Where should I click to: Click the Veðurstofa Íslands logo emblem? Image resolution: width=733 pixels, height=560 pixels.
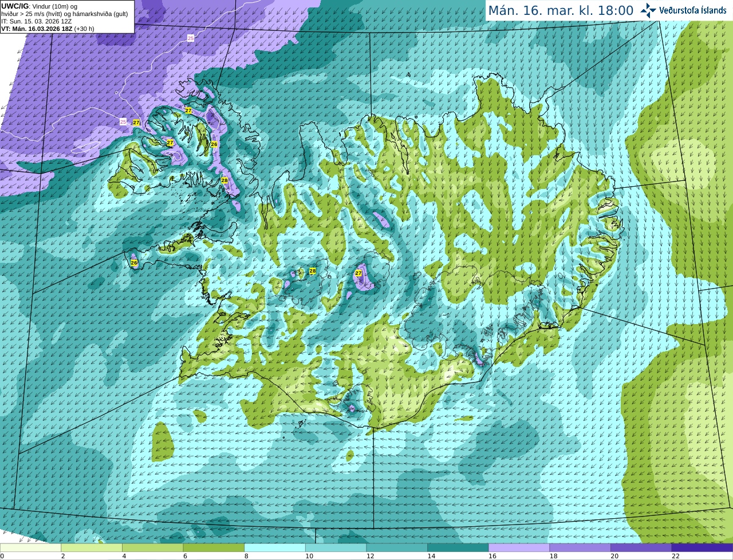648,10
